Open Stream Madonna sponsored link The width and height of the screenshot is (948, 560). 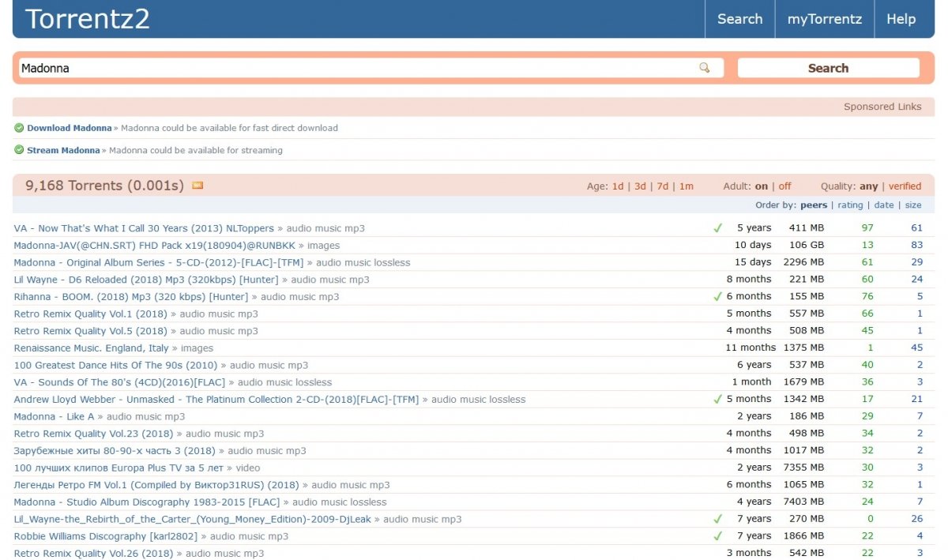(63, 150)
